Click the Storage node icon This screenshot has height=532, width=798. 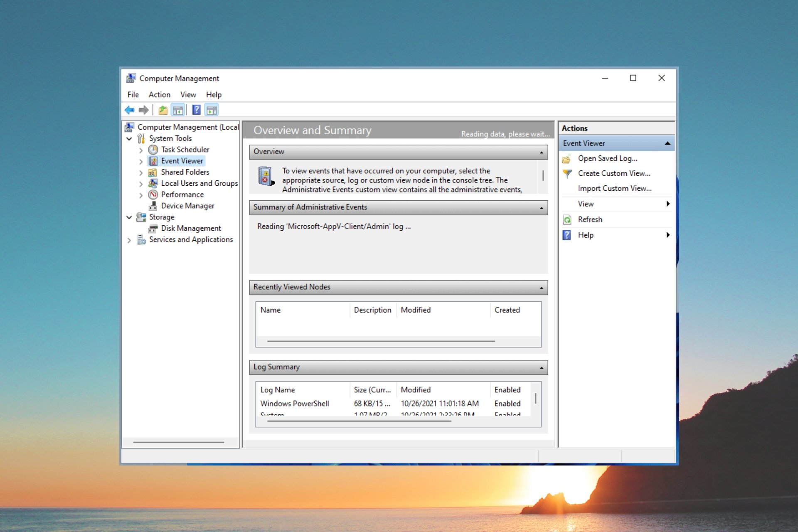click(x=141, y=217)
